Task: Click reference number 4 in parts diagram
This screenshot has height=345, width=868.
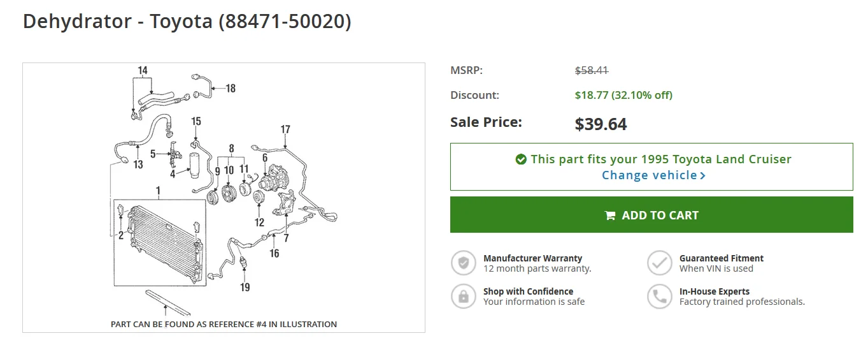Action: click(173, 174)
